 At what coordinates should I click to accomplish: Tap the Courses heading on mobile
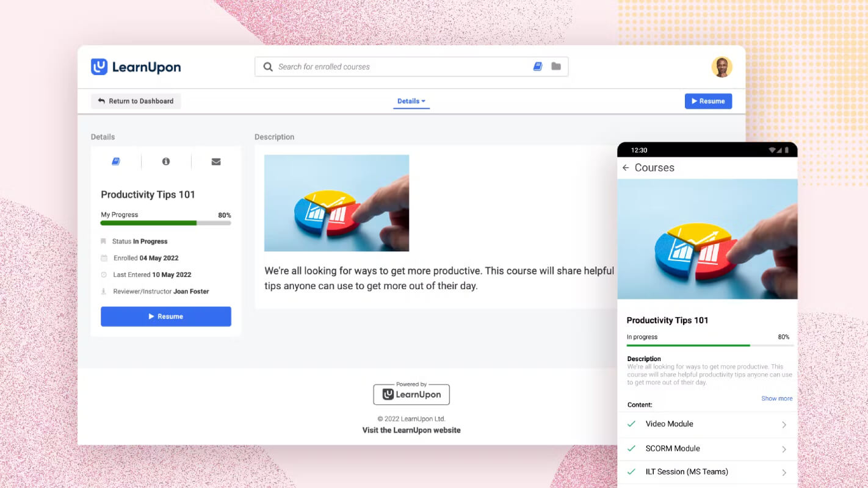click(654, 168)
